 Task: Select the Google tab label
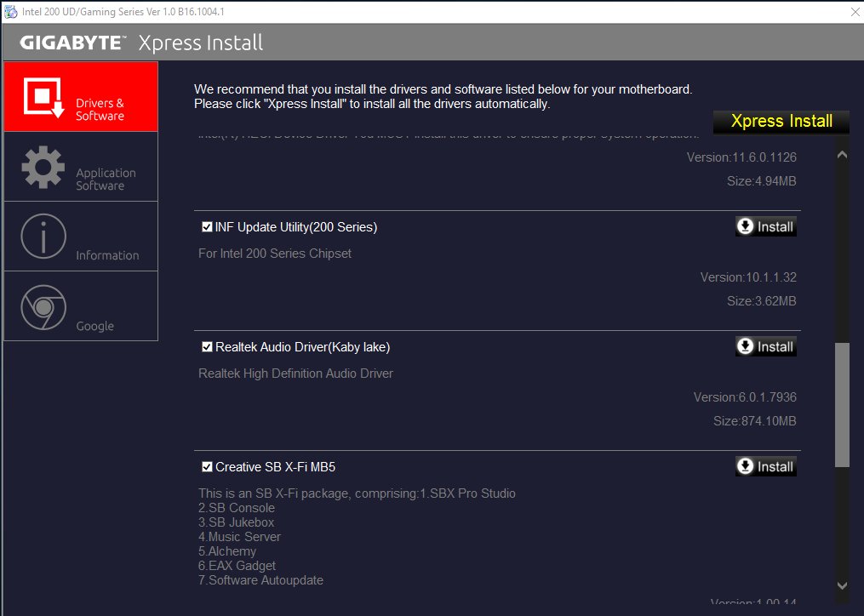click(94, 326)
